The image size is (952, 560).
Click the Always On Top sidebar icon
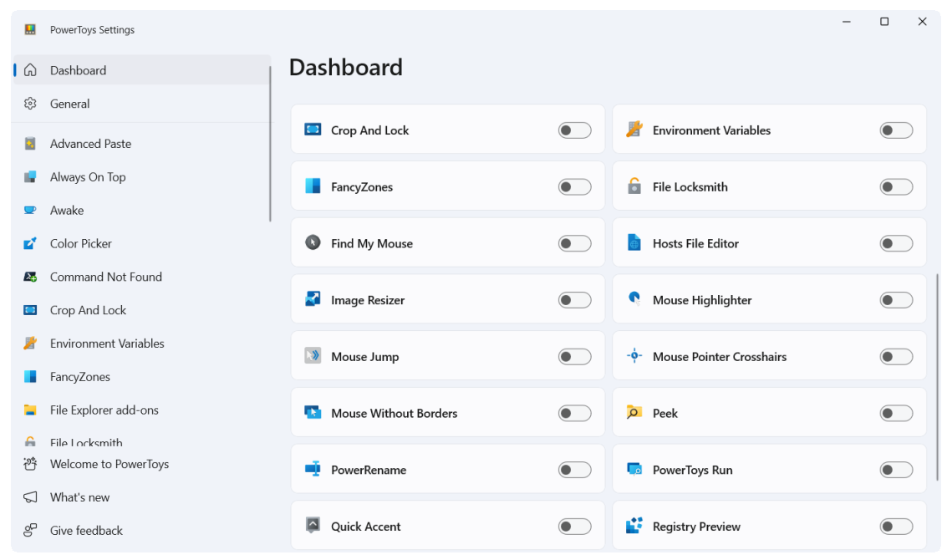(30, 177)
